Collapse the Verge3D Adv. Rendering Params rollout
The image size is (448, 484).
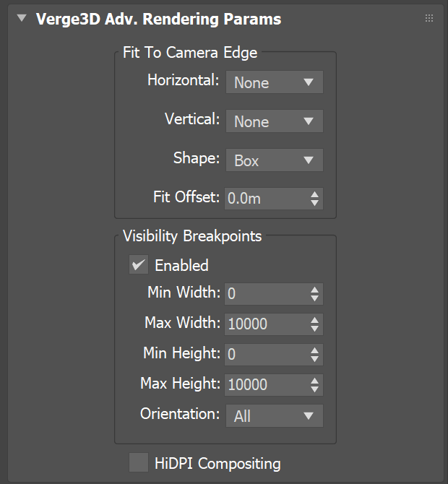22,18
